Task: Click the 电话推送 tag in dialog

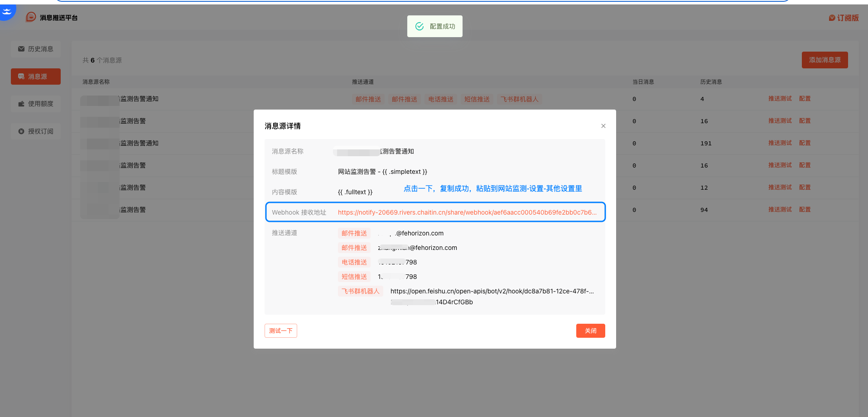Action: 354,262
